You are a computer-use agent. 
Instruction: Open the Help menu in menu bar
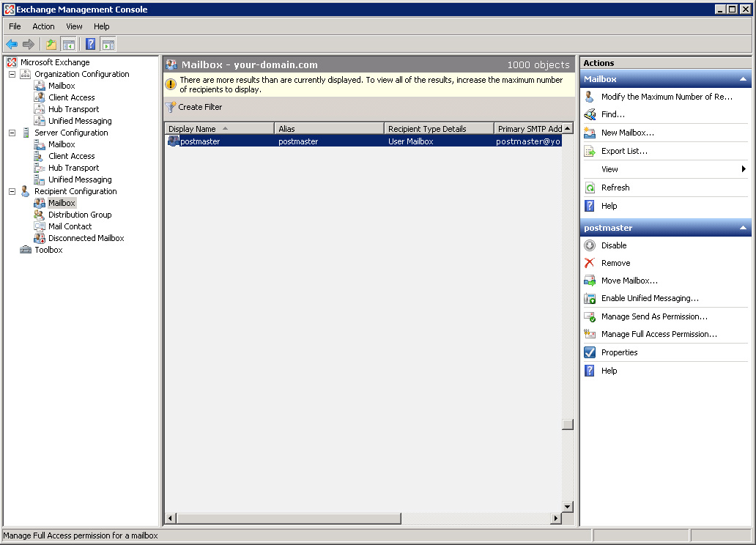click(x=101, y=26)
